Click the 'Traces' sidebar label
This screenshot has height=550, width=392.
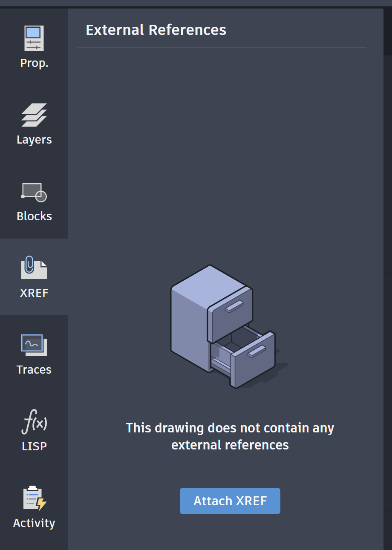[x=34, y=370]
